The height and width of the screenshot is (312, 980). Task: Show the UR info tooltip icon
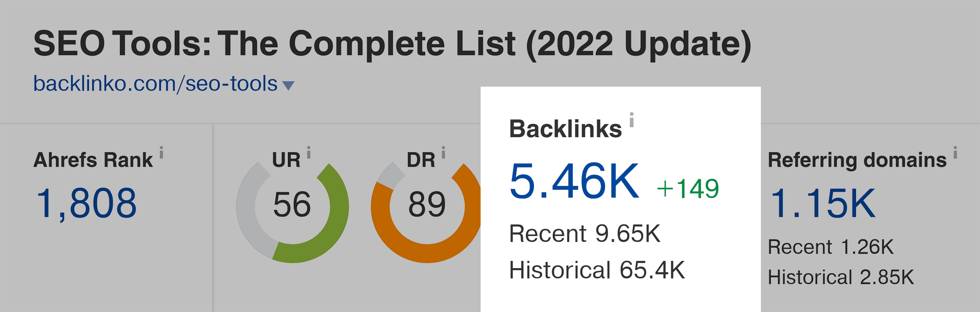(x=309, y=152)
